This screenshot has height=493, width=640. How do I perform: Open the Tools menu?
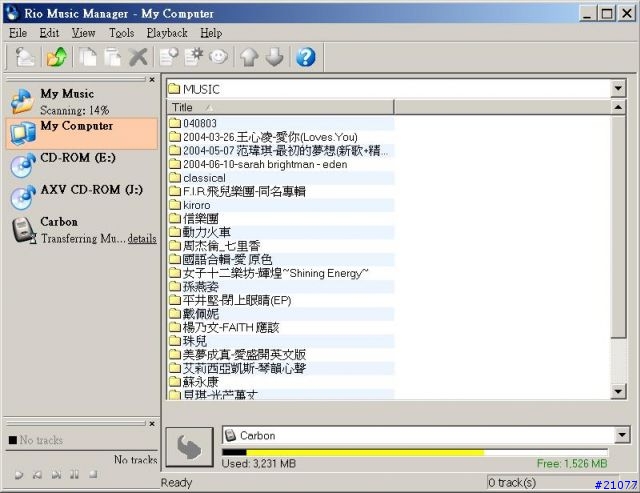[121, 33]
